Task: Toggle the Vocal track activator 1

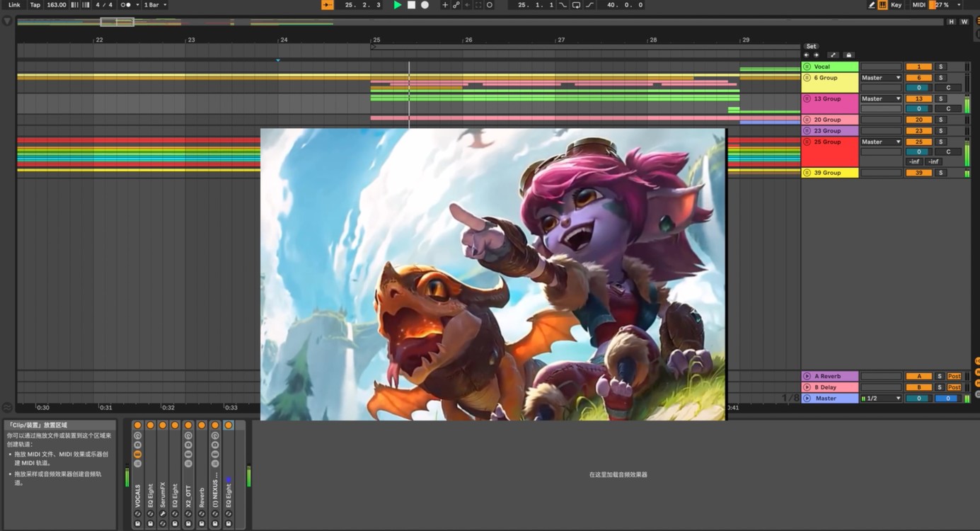Action: click(919, 67)
